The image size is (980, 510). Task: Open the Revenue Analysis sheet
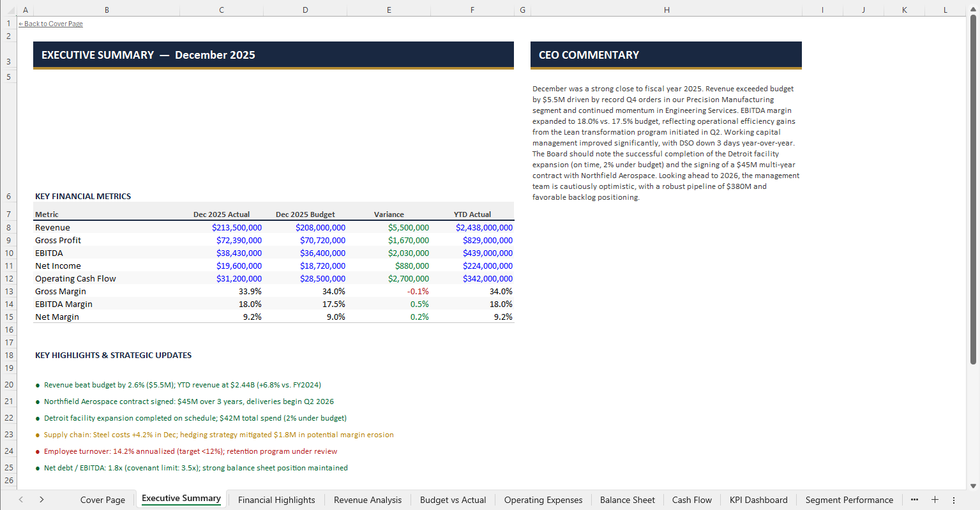click(367, 500)
